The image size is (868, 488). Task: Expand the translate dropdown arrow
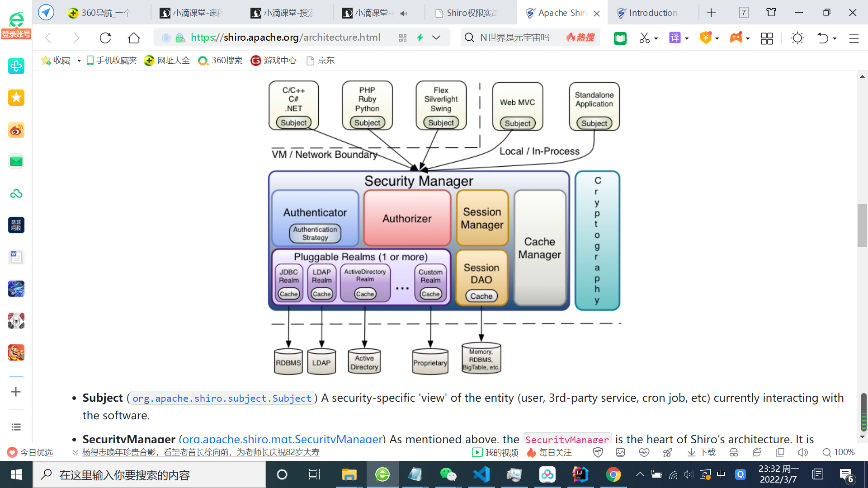[x=687, y=38]
